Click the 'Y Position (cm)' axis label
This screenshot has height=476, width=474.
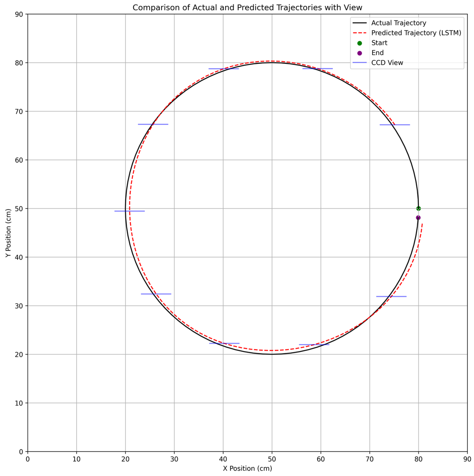click(8, 233)
